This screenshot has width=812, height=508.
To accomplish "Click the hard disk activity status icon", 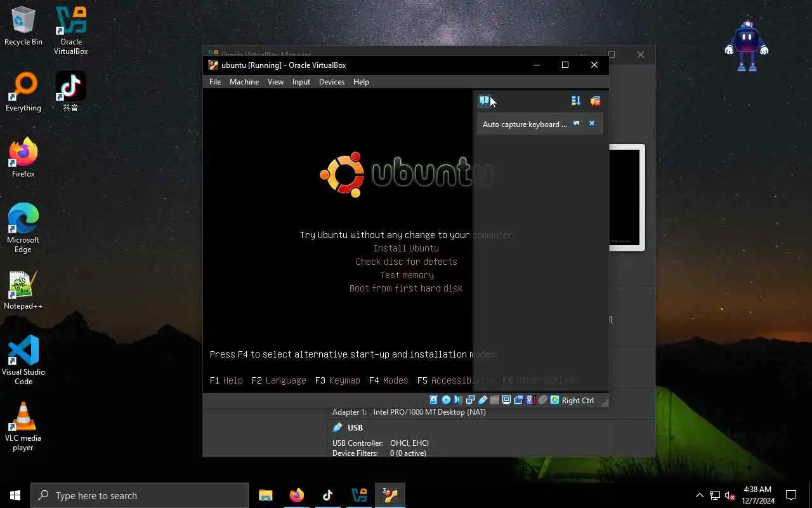I will [x=434, y=400].
